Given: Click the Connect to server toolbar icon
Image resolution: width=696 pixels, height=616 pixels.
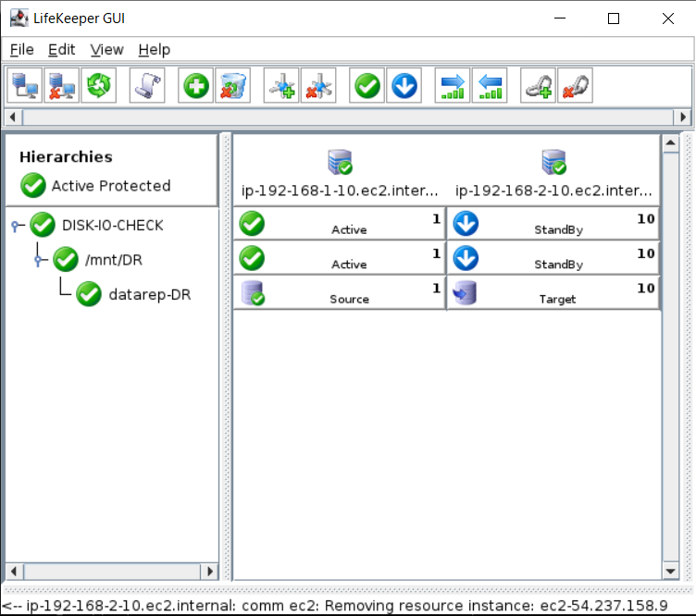Looking at the screenshot, I should coord(25,86).
